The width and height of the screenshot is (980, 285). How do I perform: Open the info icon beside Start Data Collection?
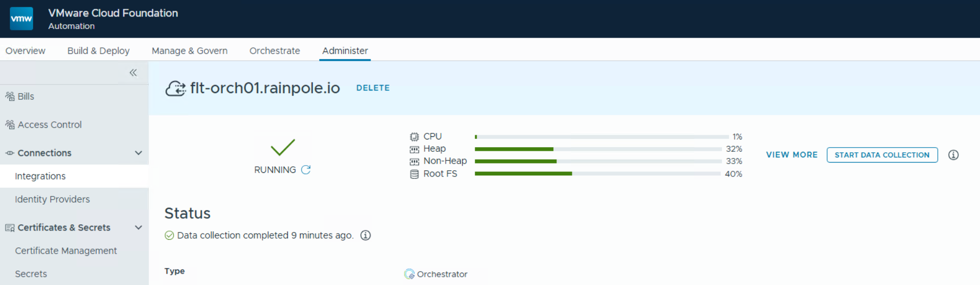click(953, 155)
